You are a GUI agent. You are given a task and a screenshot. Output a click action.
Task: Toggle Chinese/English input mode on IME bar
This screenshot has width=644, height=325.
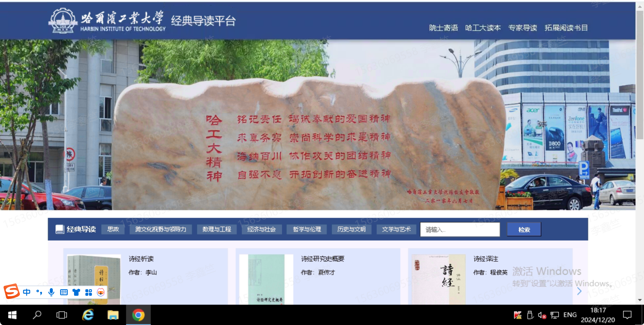(27, 292)
